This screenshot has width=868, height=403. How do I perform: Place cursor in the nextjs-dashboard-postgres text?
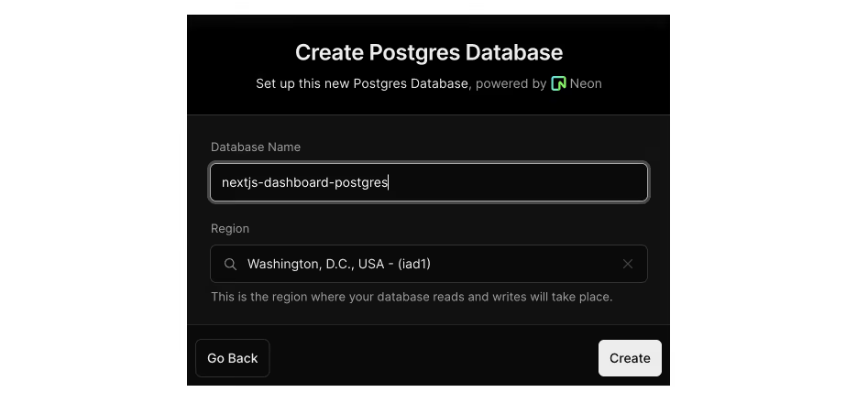[305, 182]
